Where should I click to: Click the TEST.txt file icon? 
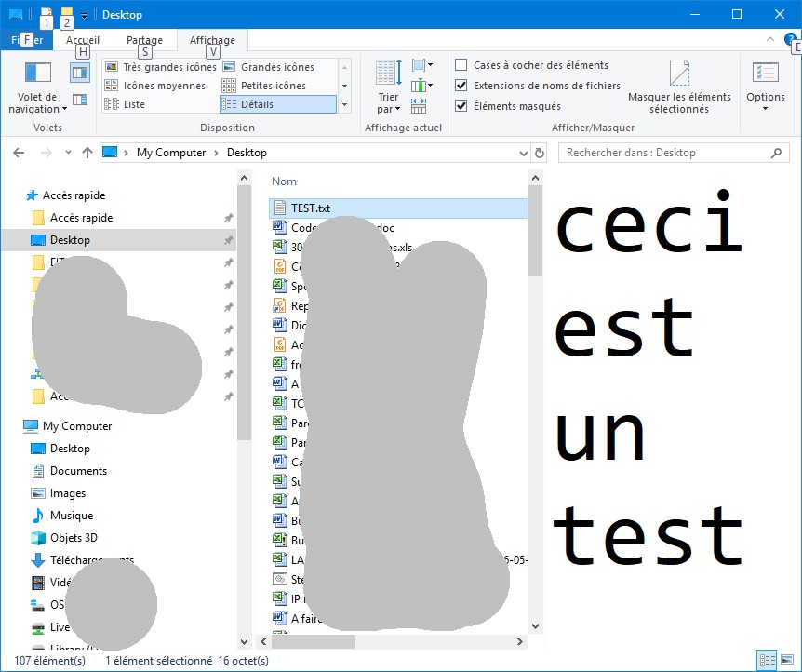[279, 208]
